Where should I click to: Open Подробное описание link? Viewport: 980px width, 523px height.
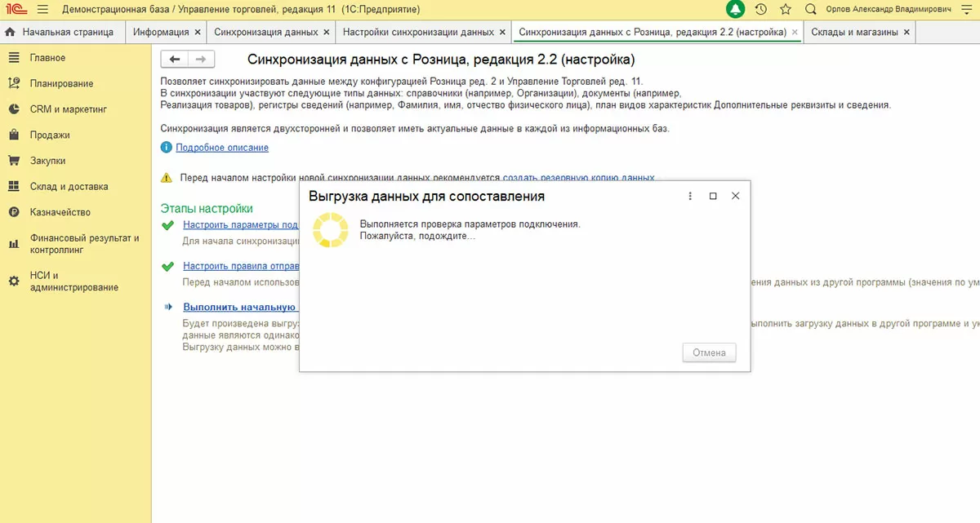222,148
